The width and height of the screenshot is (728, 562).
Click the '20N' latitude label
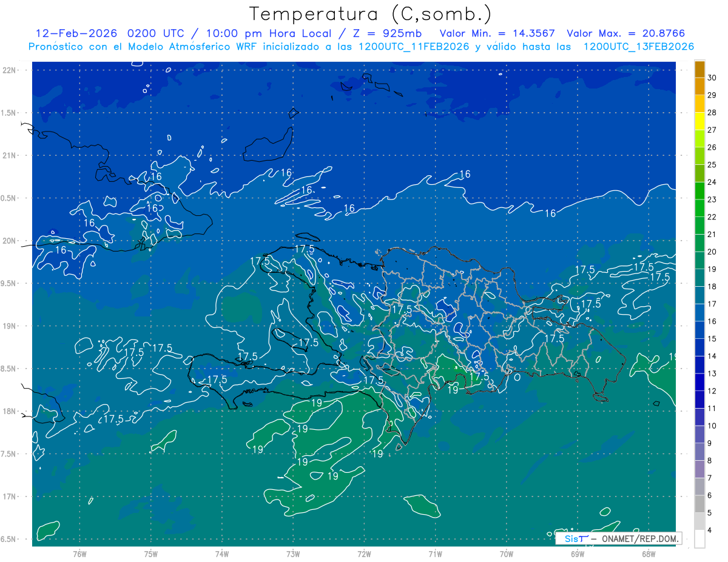[x=9, y=241]
